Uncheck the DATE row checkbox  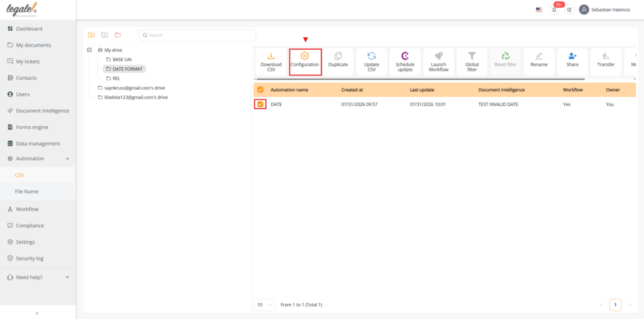coord(260,105)
